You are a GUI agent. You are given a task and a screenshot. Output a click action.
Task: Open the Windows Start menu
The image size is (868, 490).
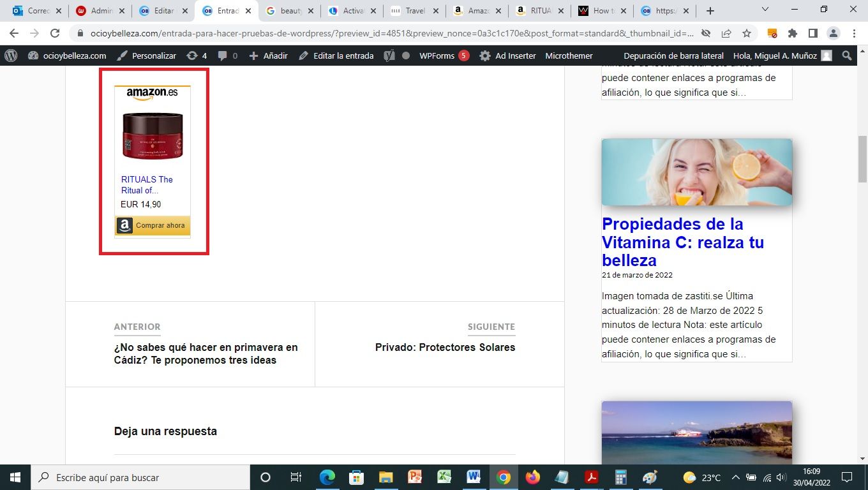tap(15, 477)
